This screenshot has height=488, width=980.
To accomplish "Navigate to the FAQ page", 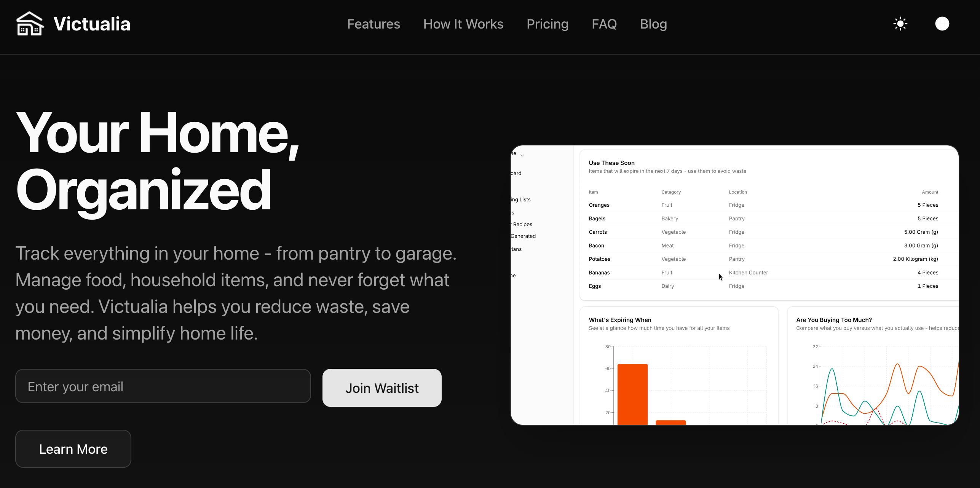I will click(x=604, y=24).
